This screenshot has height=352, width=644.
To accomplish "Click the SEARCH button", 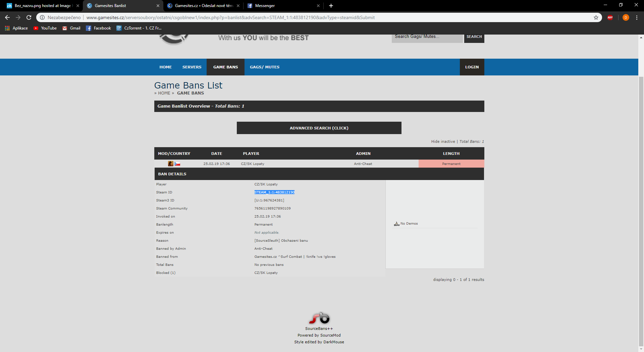I will (474, 37).
